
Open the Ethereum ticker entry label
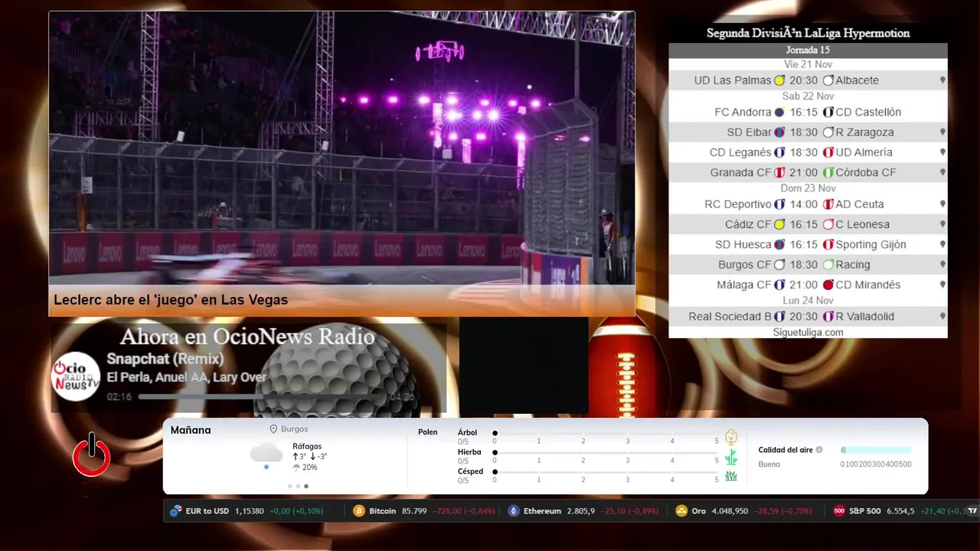[x=542, y=511]
